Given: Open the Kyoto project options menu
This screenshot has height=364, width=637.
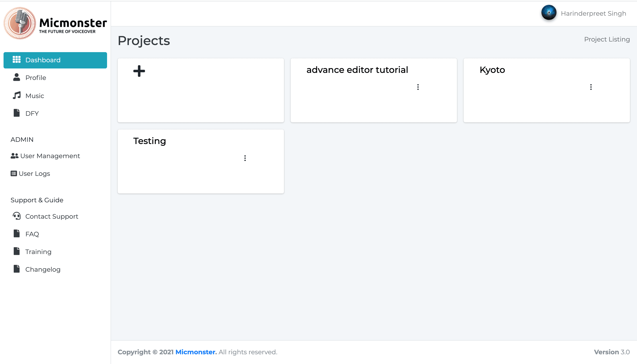Looking at the screenshot, I should (591, 87).
